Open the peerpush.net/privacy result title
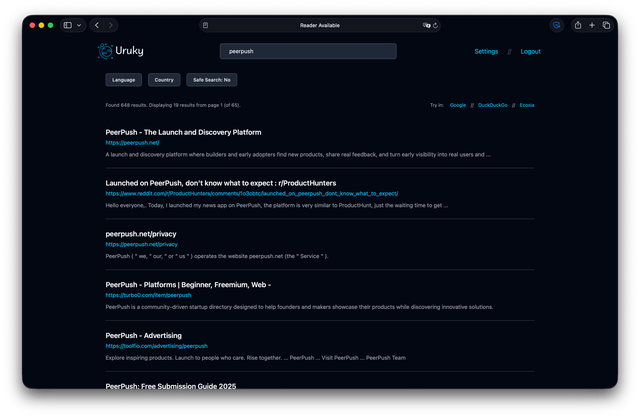 pos(141,234)
